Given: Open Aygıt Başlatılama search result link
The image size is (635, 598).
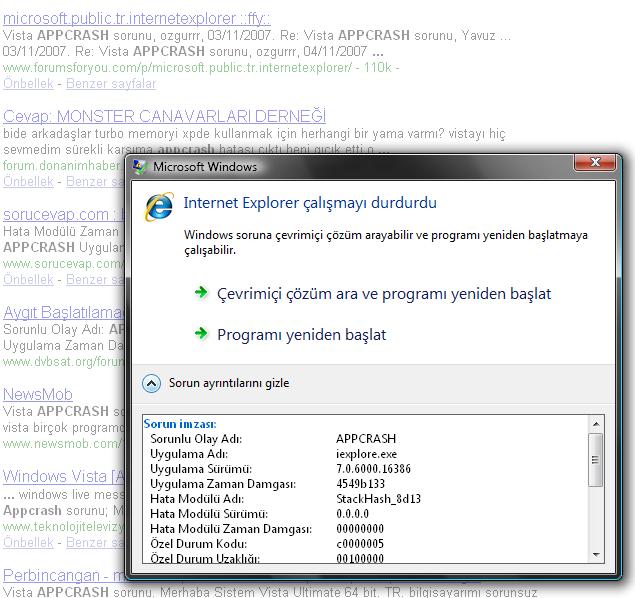Looking at the screenshot, I should pyautogui.click(x=64, y=312).
